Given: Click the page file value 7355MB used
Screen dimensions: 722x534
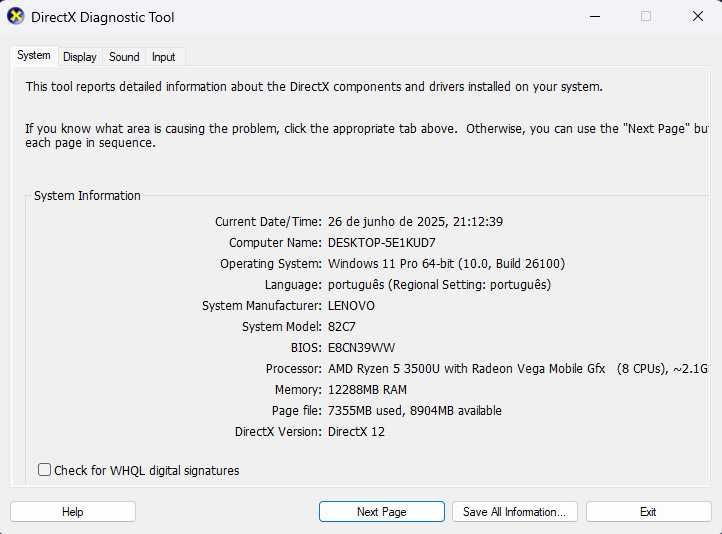Looking at the screenshot, I should [414, 411].
